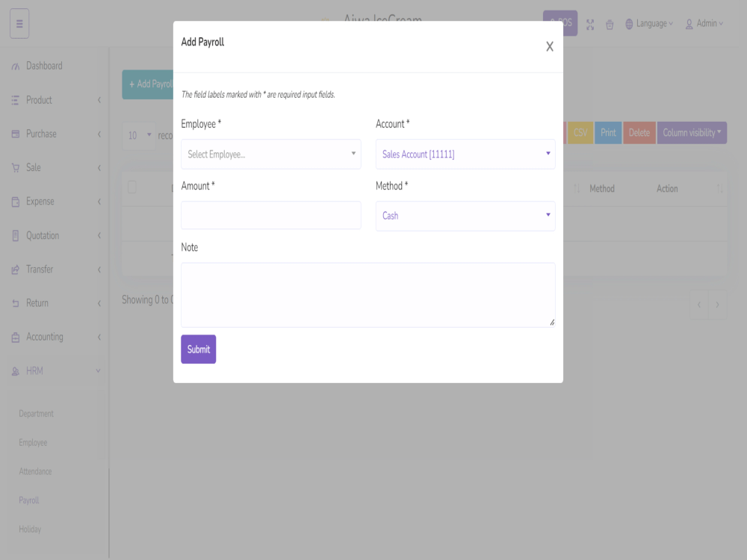Open Holiday under HRM

pos(30,529)
